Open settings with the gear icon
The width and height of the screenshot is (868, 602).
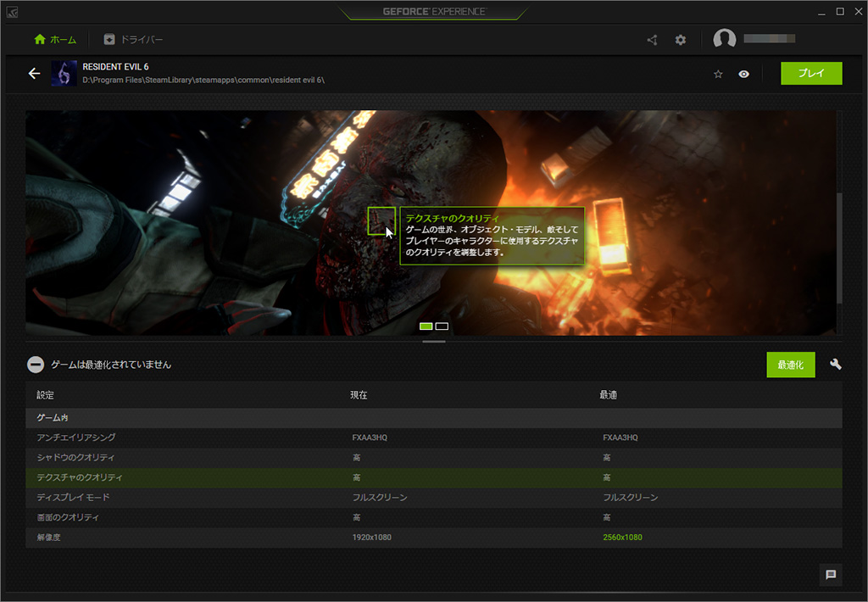681,40
